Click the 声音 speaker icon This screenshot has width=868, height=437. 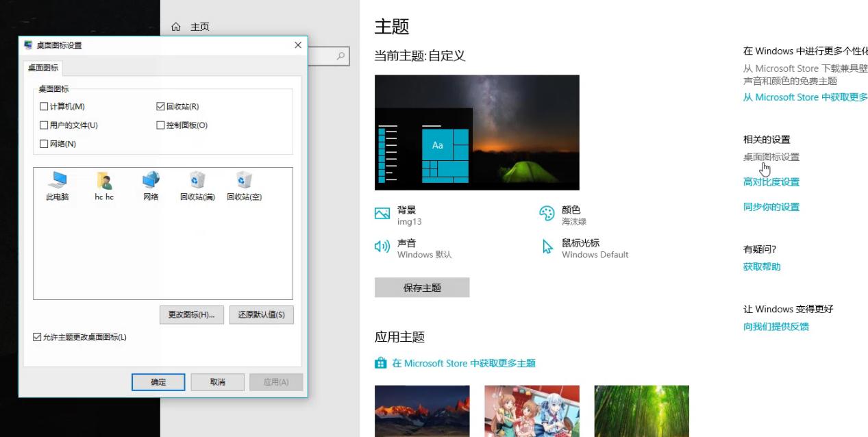point(382,247)
